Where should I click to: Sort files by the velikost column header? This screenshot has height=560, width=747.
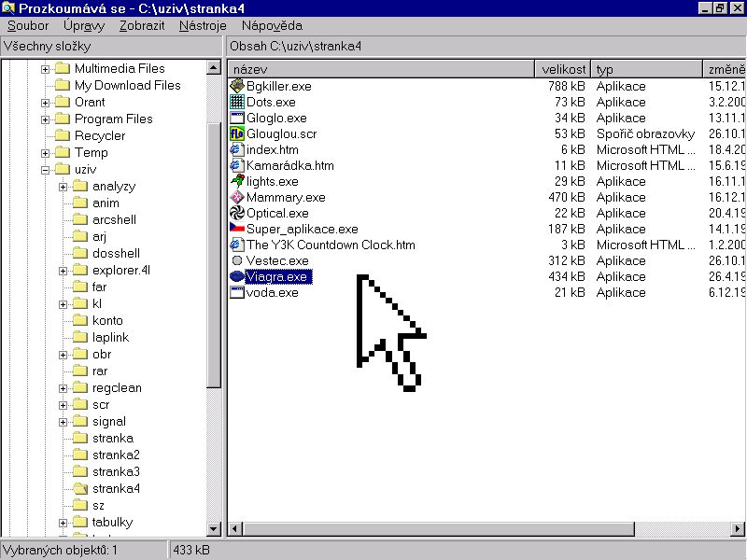point(563,69)
